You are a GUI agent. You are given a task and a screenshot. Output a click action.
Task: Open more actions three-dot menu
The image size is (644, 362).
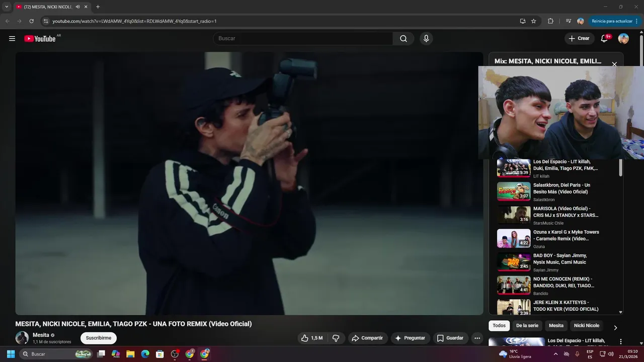coord(477,338)
